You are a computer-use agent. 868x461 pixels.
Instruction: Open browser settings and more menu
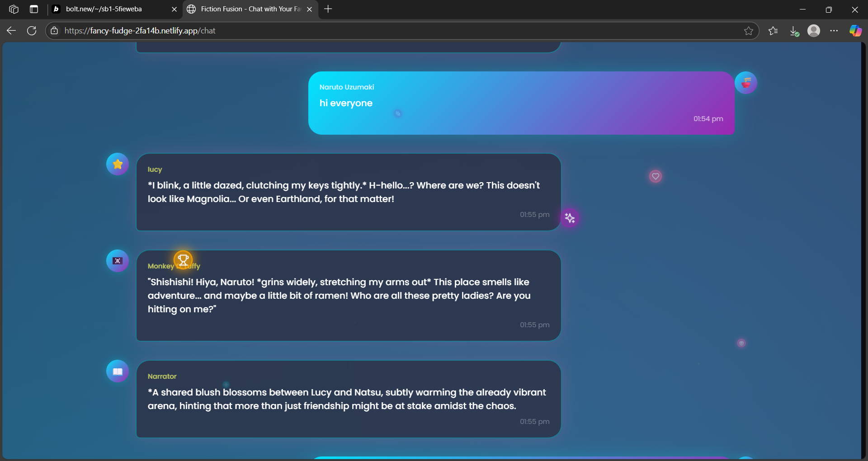pos(834,31)
